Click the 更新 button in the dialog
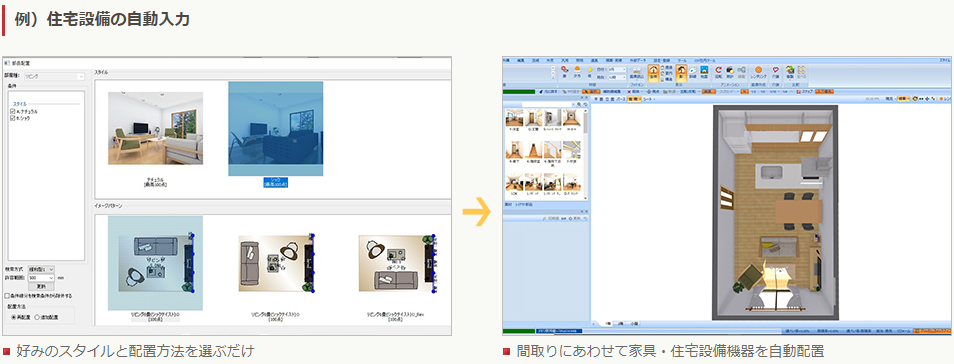954x364 pixels. [x=41, y=286]
